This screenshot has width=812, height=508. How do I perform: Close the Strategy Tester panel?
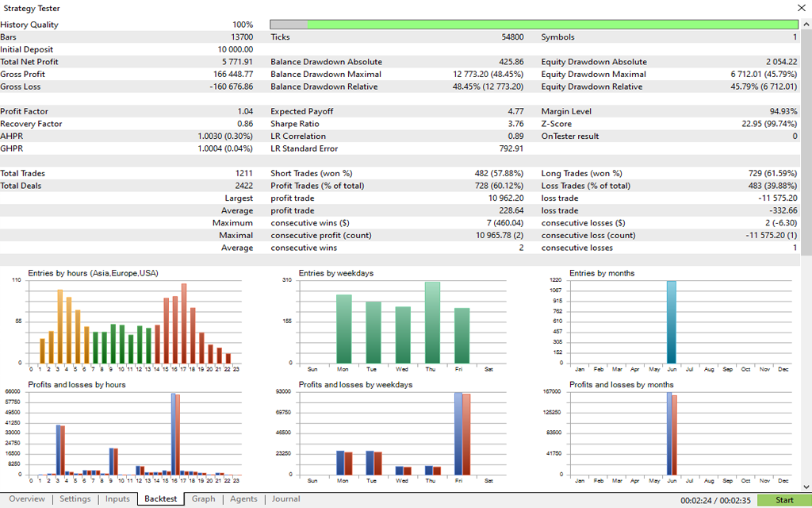(x=801, y=8)
